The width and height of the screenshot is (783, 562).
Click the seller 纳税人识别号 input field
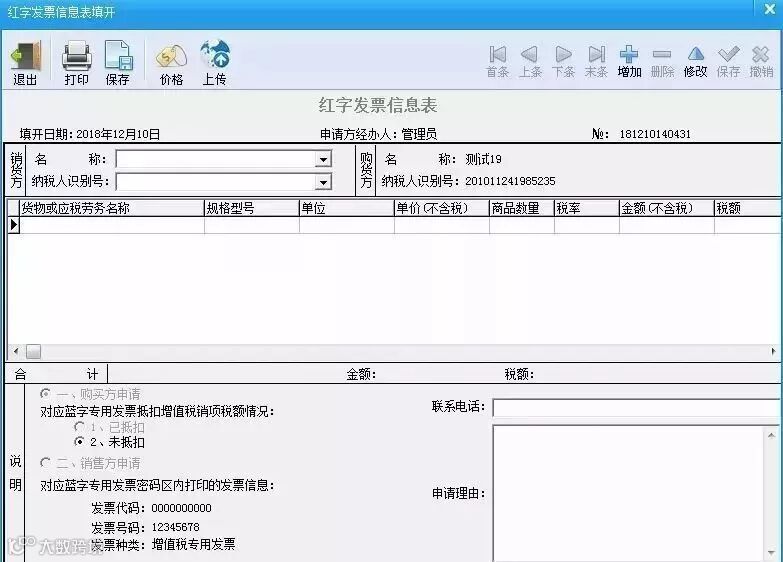tap(216, 182)
